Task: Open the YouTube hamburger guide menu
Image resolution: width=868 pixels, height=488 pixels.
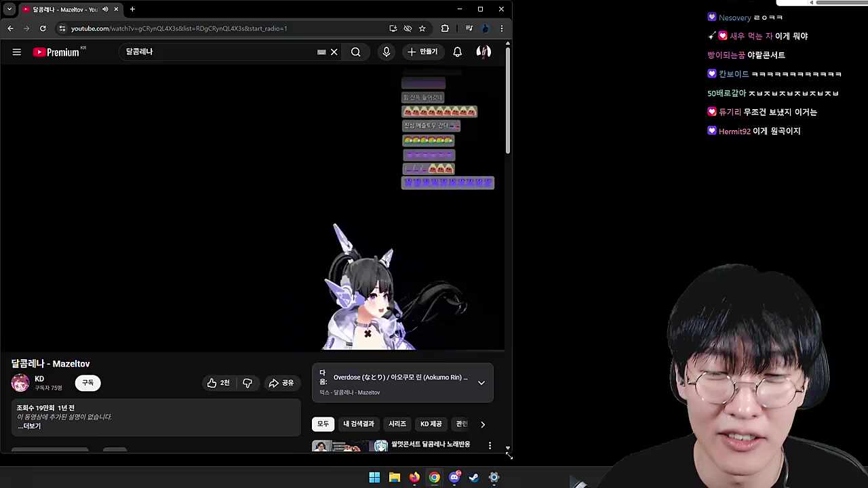Action: 17,52
